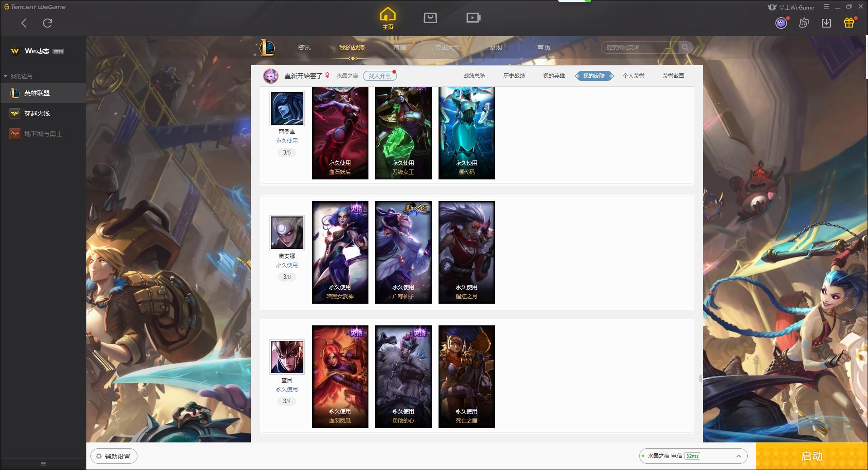Open the 资讯 tab
The image size is (868, 470).
[x=304, y=47]
